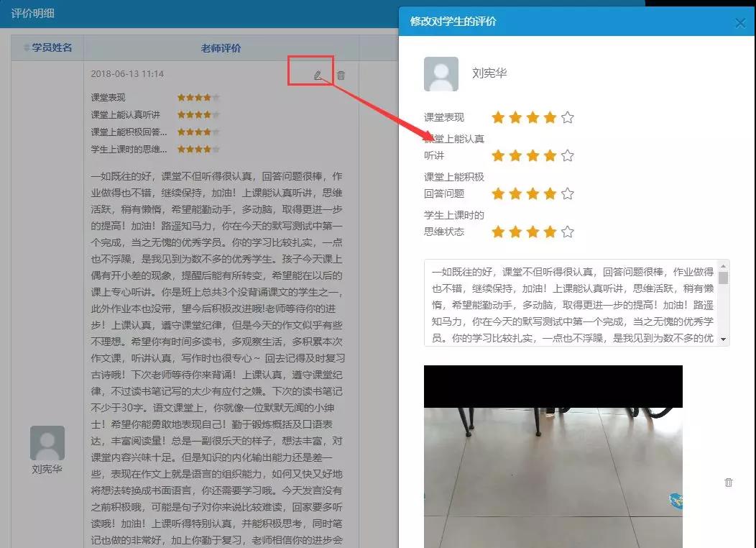Give 学生上课时的思维状态 the fifth star
The height and width of the screenshot is (548, 756).
pyautogui.click(x=568, y=232)
